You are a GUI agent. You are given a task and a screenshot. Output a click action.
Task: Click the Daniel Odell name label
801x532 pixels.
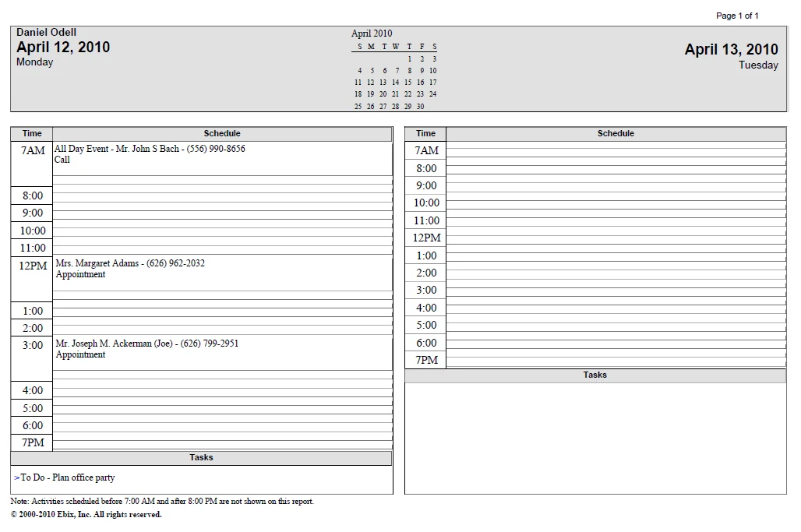[46, 32]
